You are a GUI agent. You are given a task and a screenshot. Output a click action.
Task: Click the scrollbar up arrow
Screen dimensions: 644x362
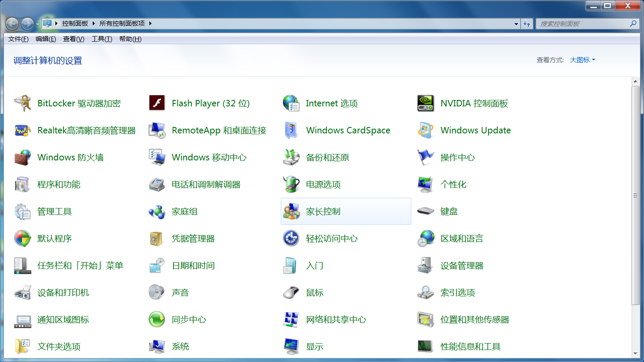coord(635,81)
